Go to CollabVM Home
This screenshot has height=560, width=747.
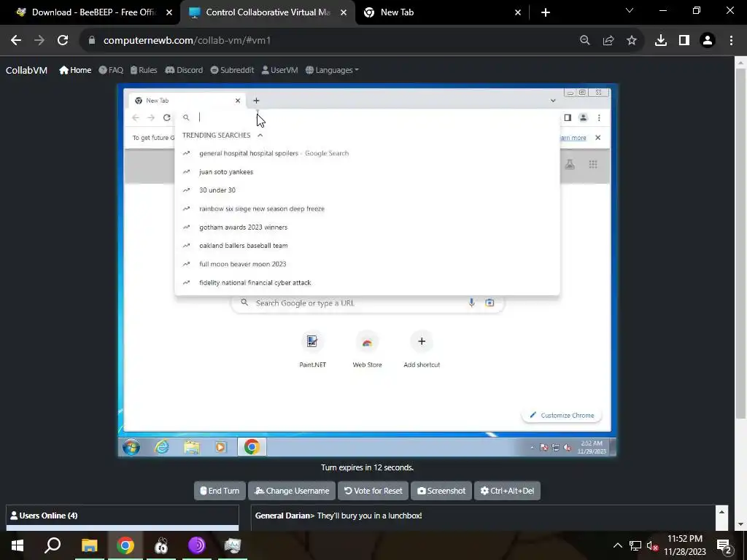(75, 70)
